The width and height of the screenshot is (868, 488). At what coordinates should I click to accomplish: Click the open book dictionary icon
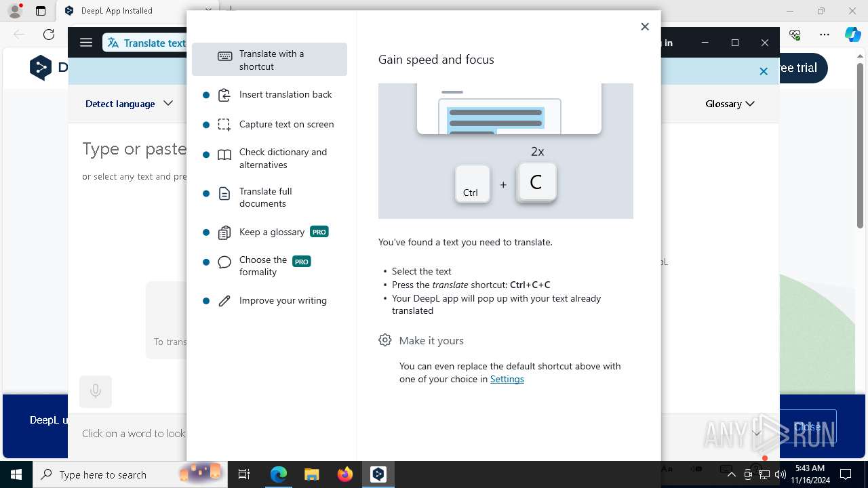click(224, 155)
